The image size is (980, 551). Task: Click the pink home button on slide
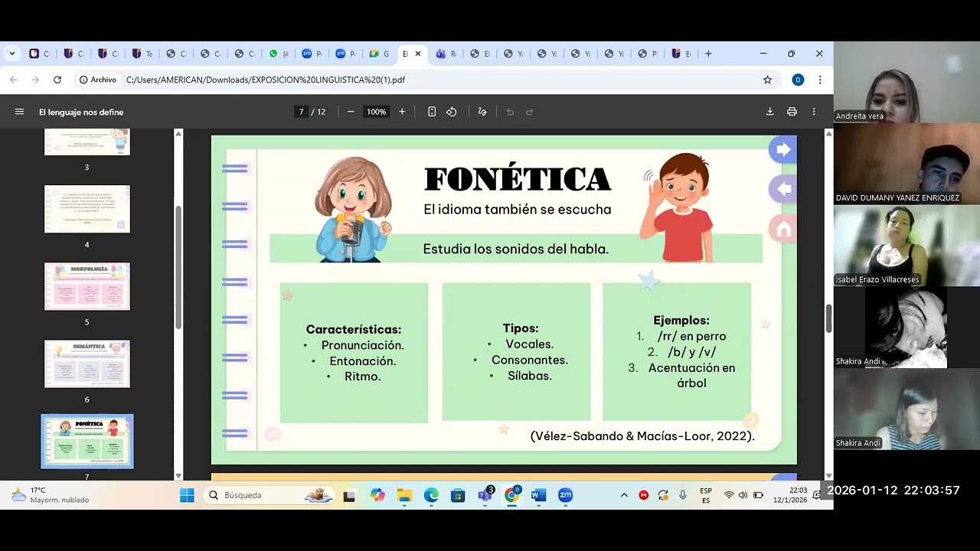[782, 229]
